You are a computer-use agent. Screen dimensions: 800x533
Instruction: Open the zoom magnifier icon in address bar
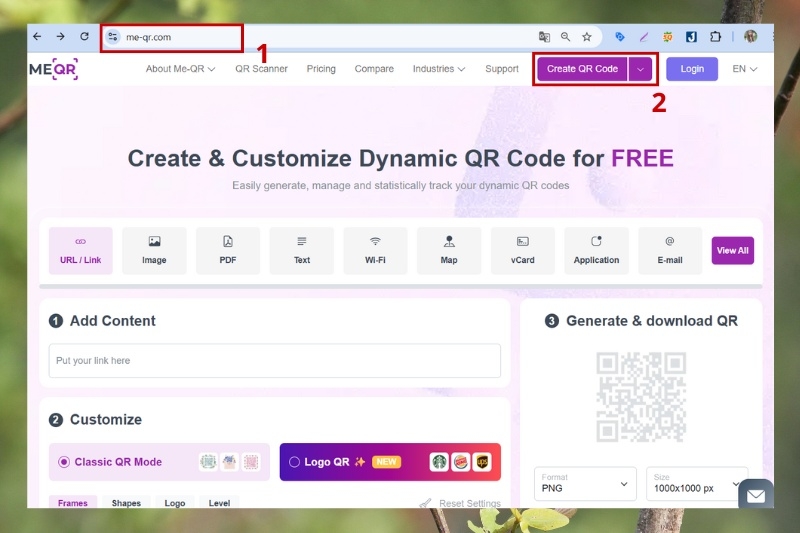click(x=565, y=37)
